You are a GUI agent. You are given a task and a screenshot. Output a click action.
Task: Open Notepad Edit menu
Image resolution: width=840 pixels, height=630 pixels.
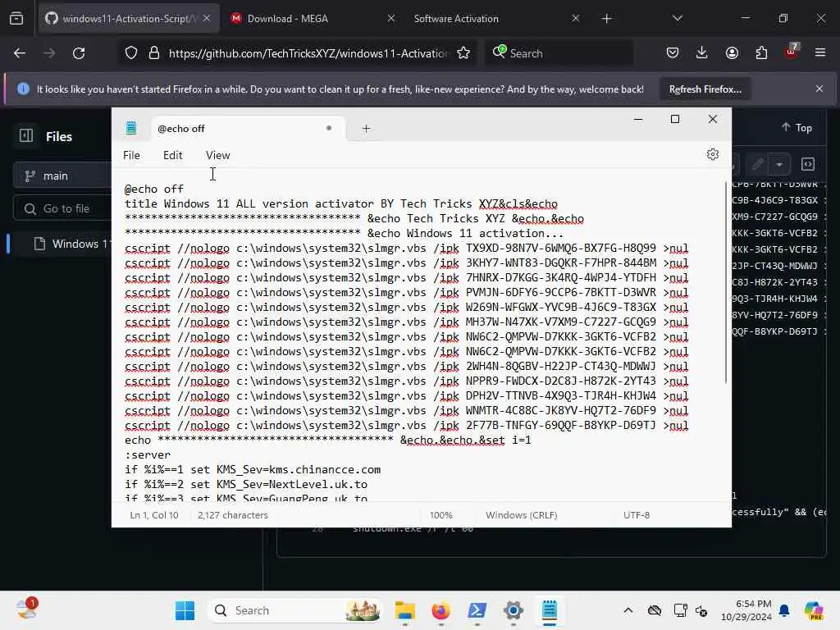pyautogui.click(x=172, y=155)
